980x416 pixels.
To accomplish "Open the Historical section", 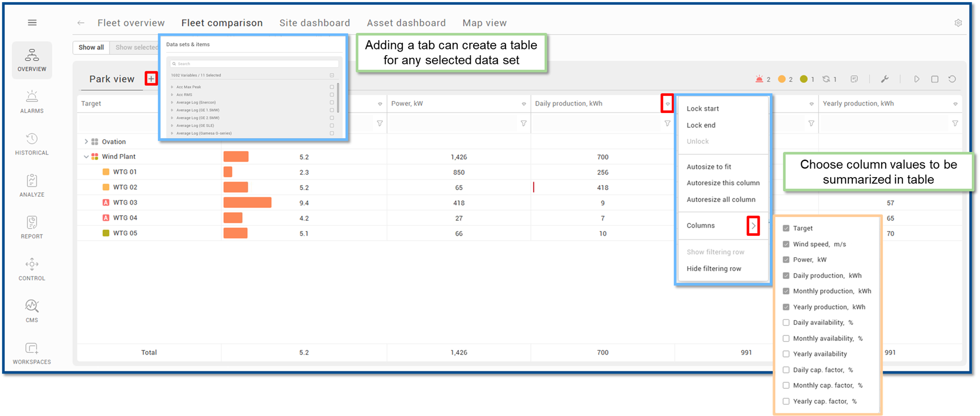I will pyautogui.click(x=32, y=144).
